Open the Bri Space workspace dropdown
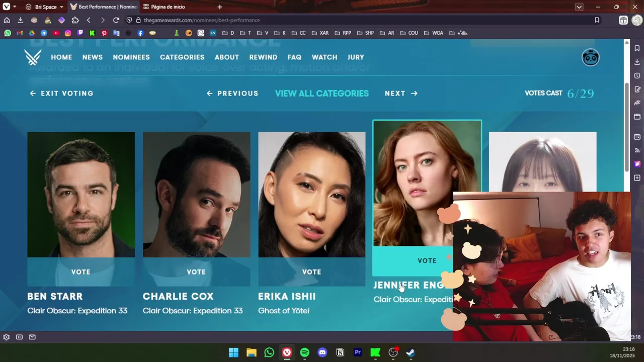 pyautogui.click(x=45, y=7)
